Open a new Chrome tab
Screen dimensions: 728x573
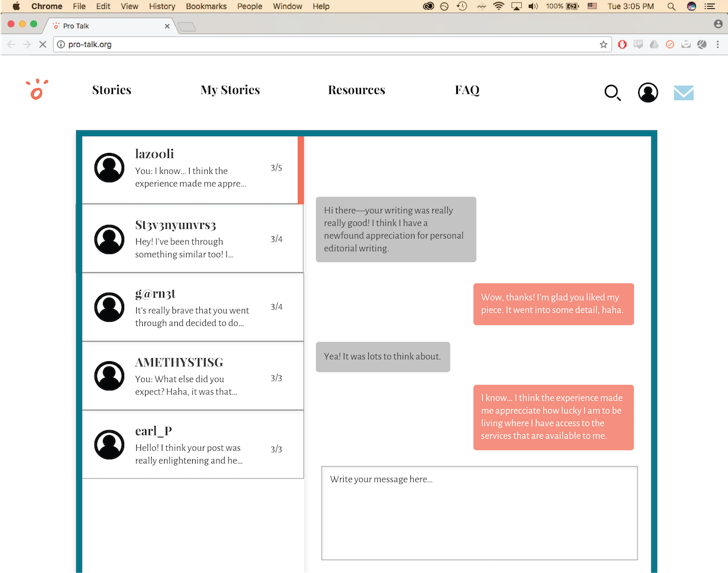click(x=187, y=27)
